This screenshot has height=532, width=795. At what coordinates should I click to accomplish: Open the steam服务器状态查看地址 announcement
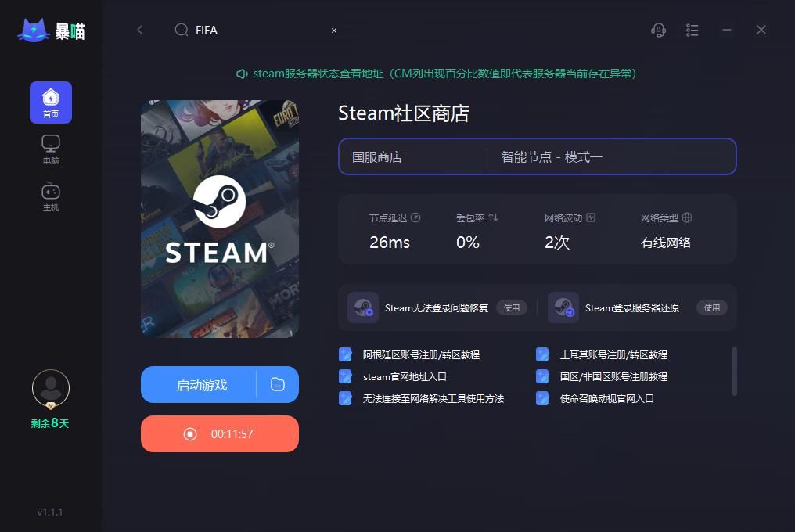(x=436, y=74)
